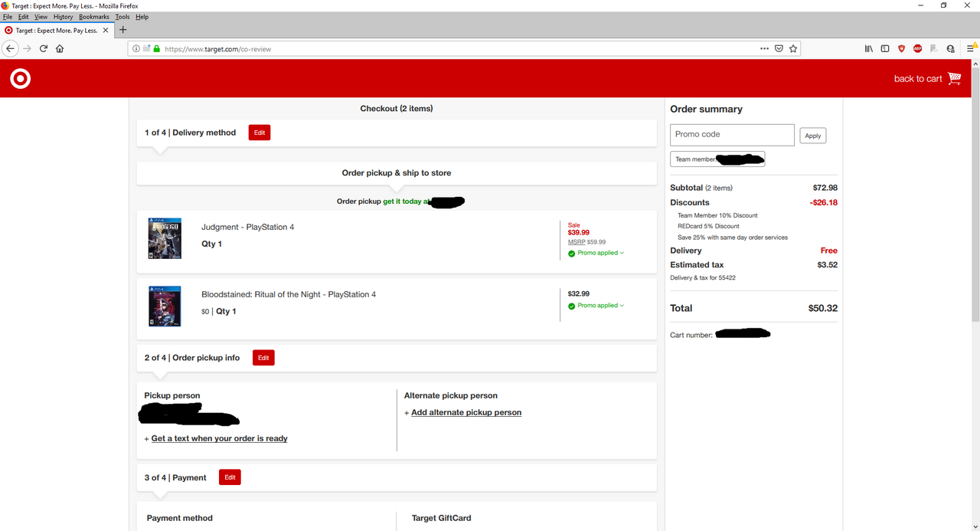Click the permissions icon beside the padlock
Viewport: 980px width, 531px height.
click(146, 48)
